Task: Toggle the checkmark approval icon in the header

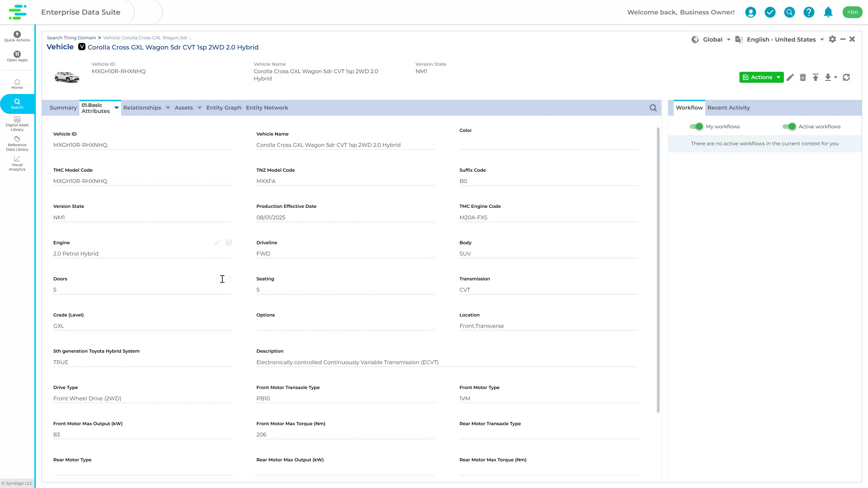Action: [770, 12]
